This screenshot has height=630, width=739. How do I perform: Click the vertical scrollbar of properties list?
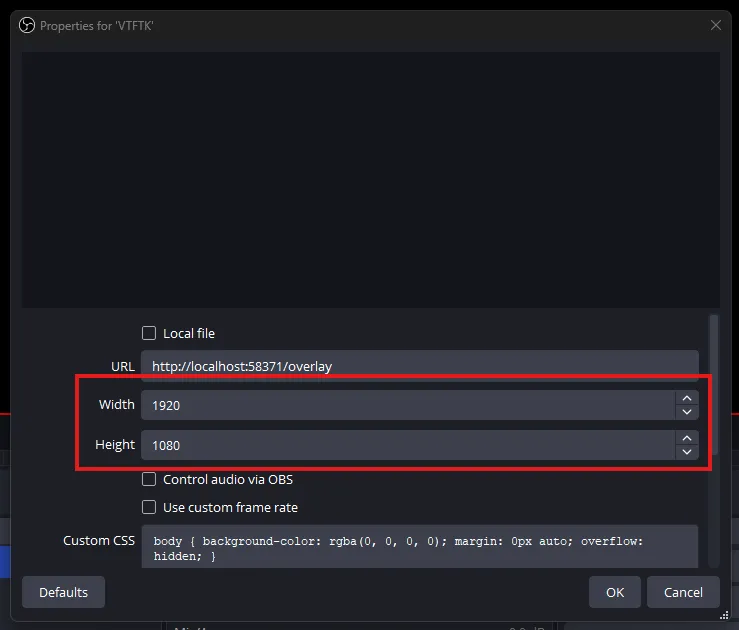point(713,400)
